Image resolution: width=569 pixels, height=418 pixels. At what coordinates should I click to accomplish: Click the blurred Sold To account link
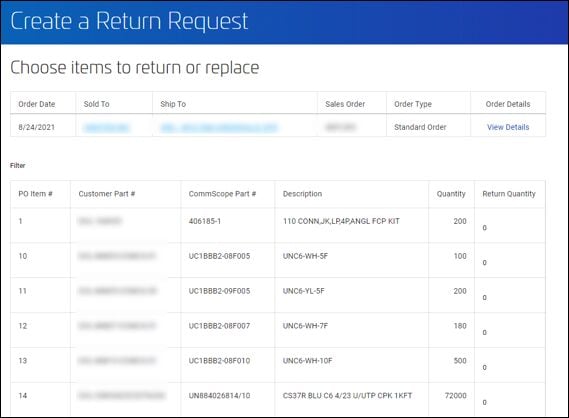pyautogui.click(x=106, y=127)
